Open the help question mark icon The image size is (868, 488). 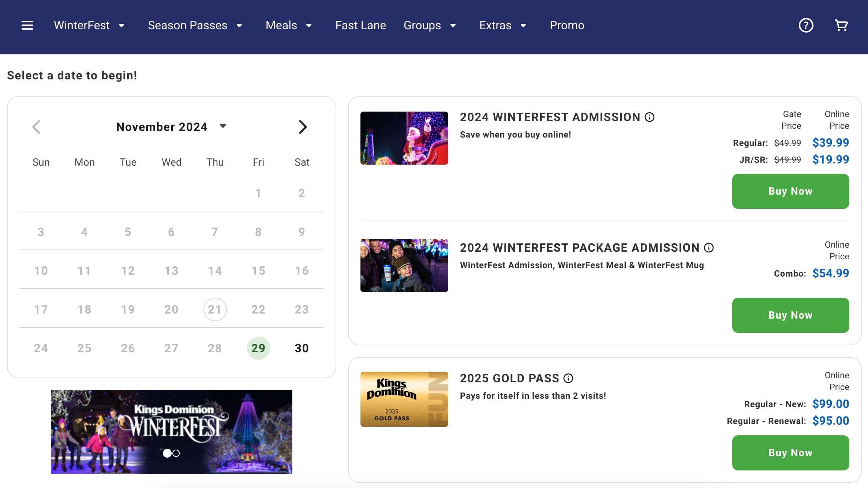pos(806,25)
